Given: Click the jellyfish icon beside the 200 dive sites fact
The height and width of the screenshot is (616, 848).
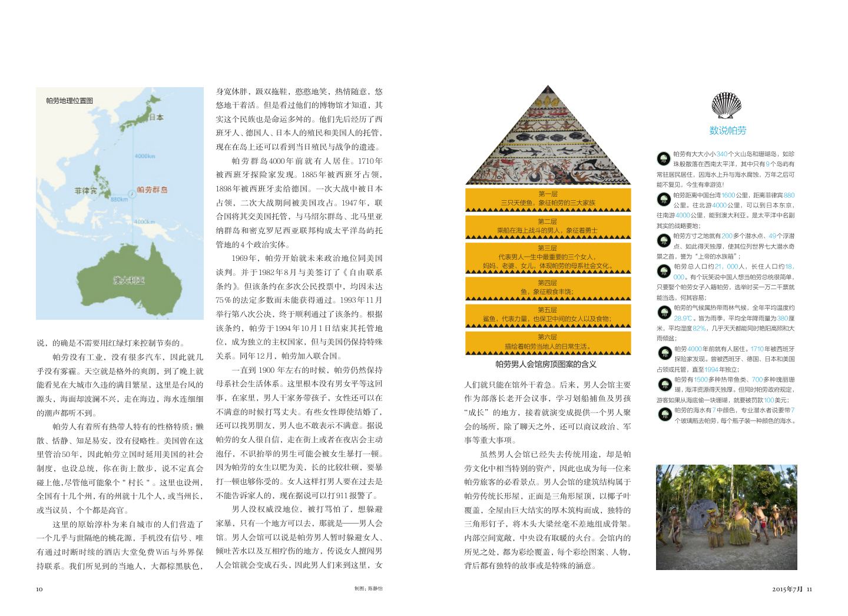Looking at the screenshot, I should tap(664, 240).
